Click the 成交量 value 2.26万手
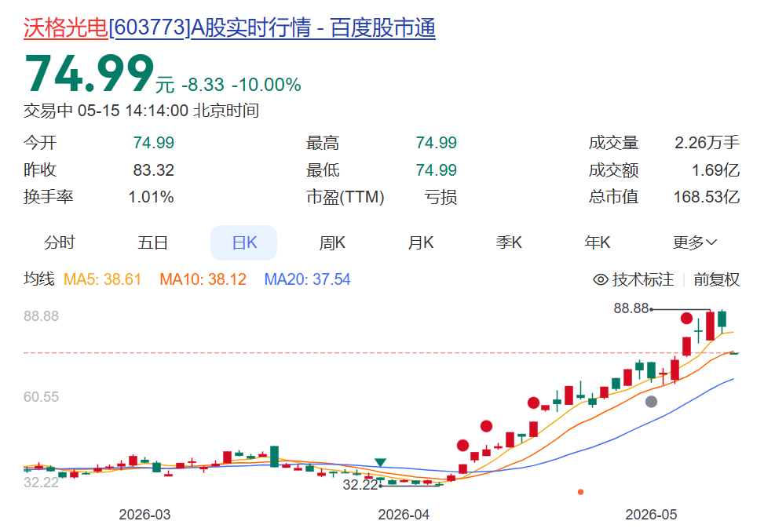 click(707, 143)
